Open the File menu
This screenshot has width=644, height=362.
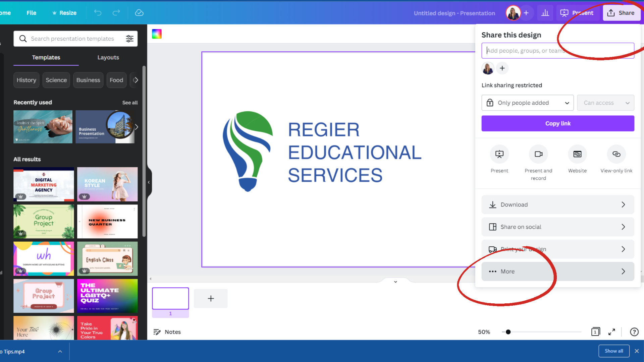[31, 13]
